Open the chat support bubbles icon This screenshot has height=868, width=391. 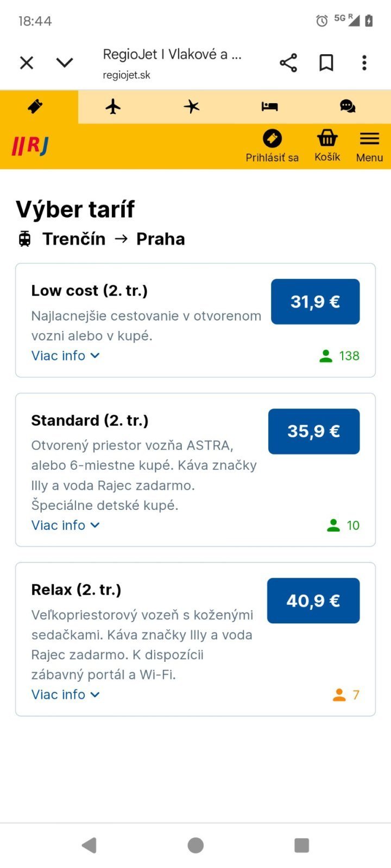click(x=348, y=106)
